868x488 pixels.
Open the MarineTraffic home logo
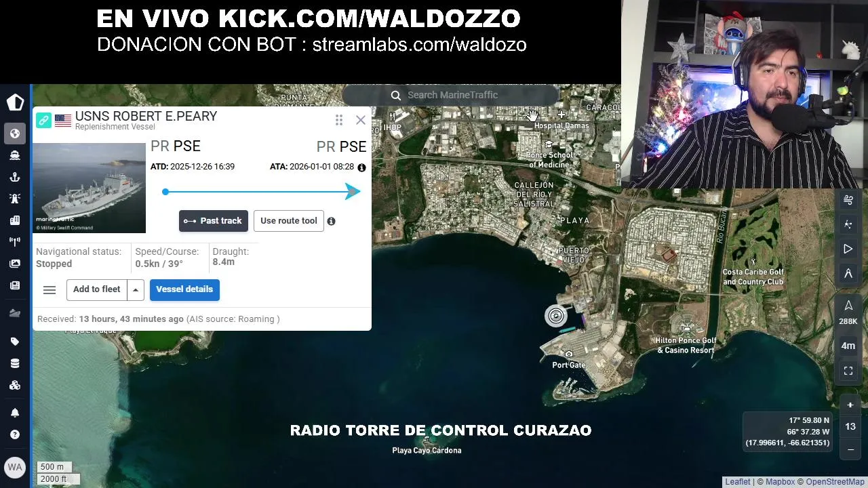15,102
